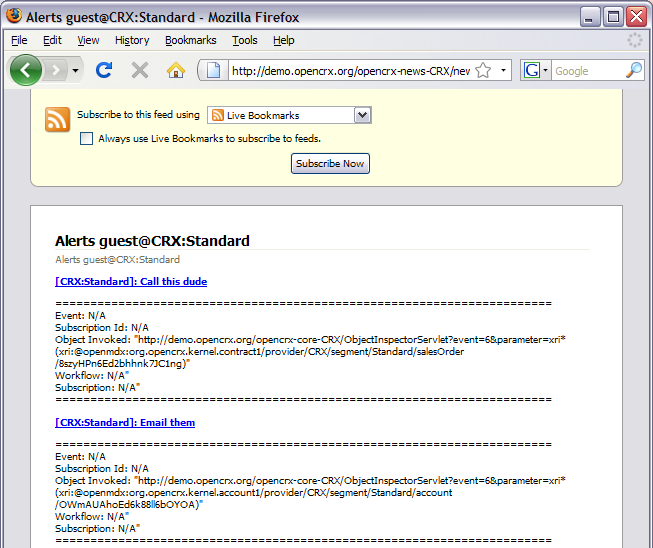Click the URL address field

pos(351,71)
